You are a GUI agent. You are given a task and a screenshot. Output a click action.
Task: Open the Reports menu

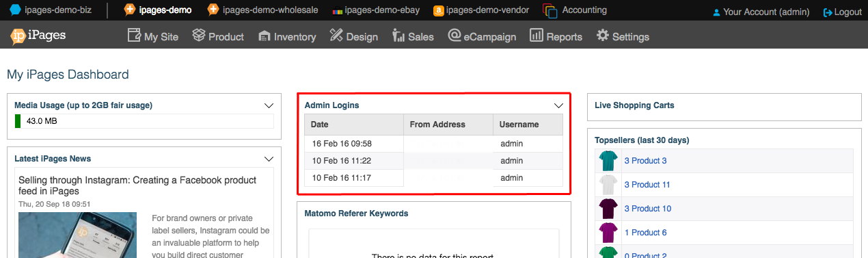click(556, 36)
